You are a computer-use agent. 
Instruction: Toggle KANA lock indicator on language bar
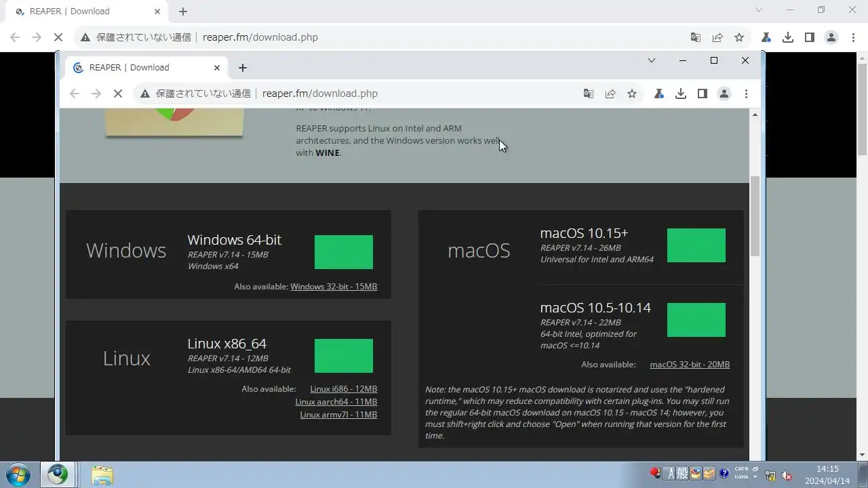741,477
